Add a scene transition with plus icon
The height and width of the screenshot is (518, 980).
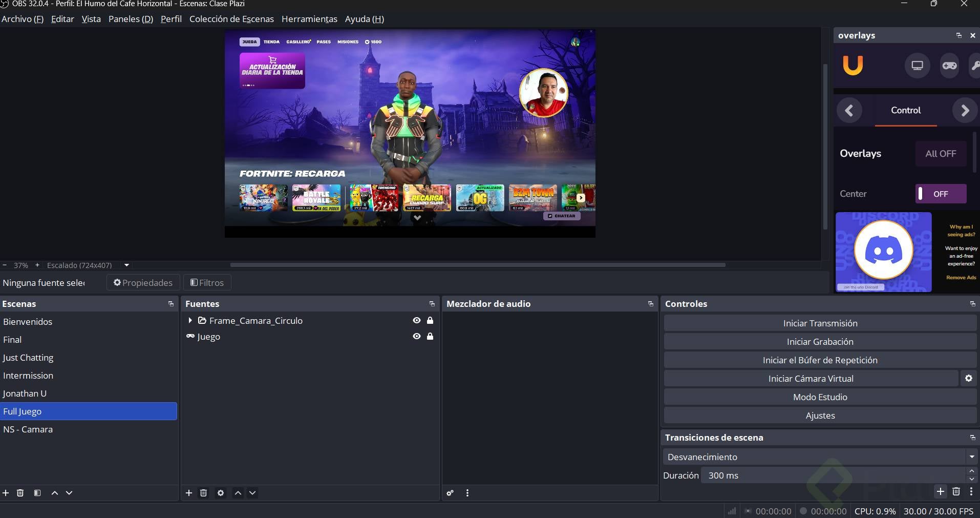coord(941,492)
